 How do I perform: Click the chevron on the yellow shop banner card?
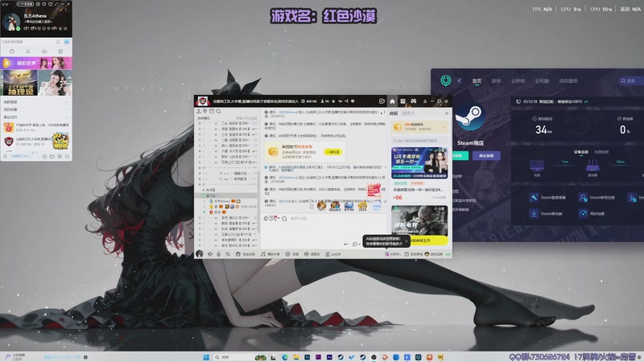click(x=444, y=127)
